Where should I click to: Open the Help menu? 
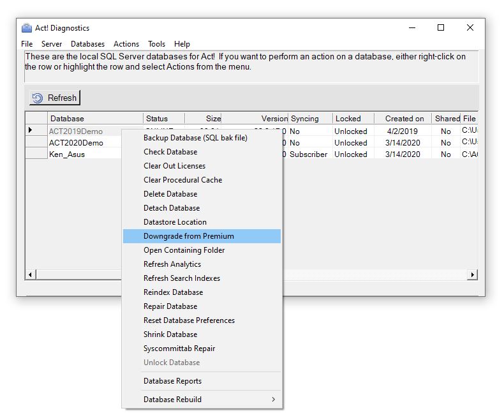click(182, 44)
